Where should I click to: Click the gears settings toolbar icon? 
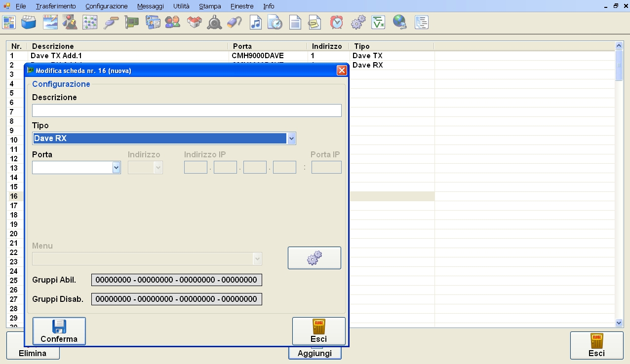[358, 22]
